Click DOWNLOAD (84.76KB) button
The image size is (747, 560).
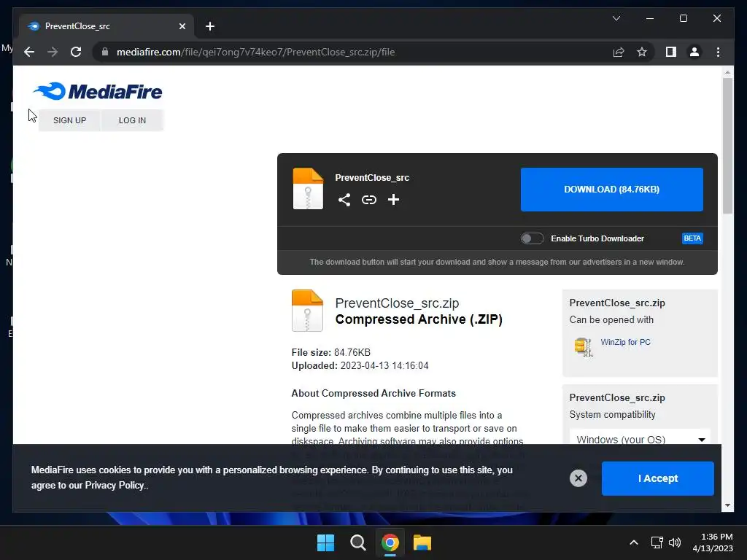click(x=612, y=190)
